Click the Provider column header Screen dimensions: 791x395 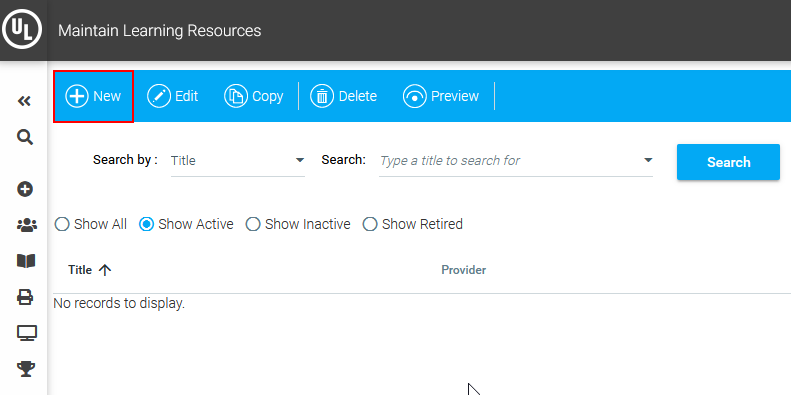click(x=464, y=270)
